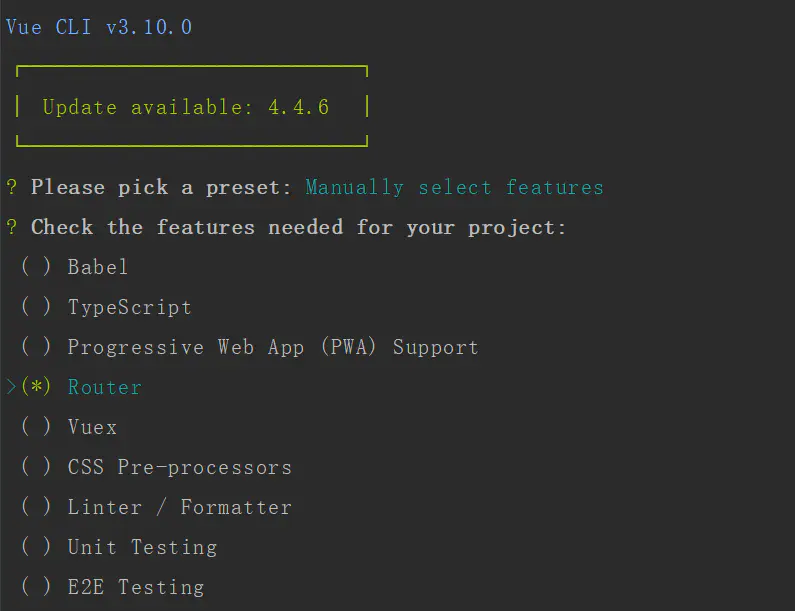795x611 pixels.
Task: Tick the CSS Pre-processors checkbox
Action: click(36, 467)
